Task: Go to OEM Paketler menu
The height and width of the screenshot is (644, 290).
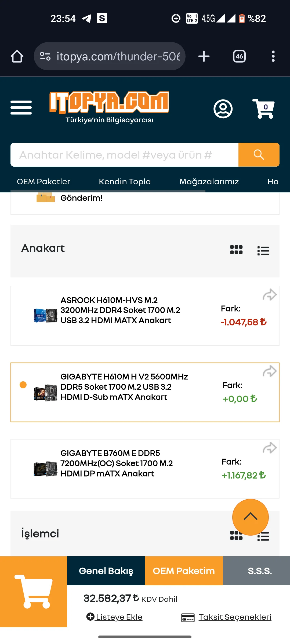Action: click(x=44, y=182)
